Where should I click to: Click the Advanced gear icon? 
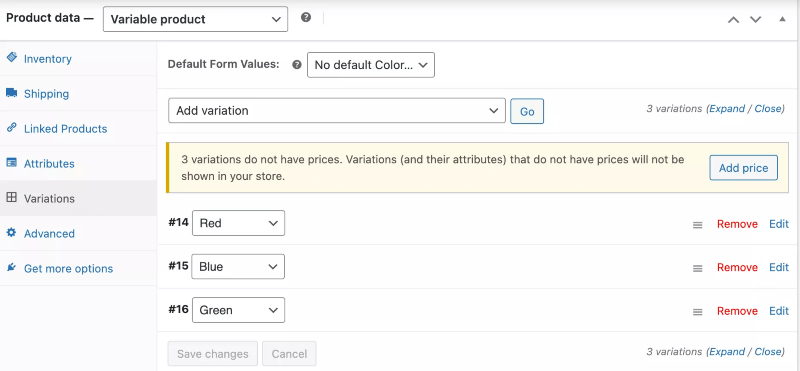click(11, 233)
